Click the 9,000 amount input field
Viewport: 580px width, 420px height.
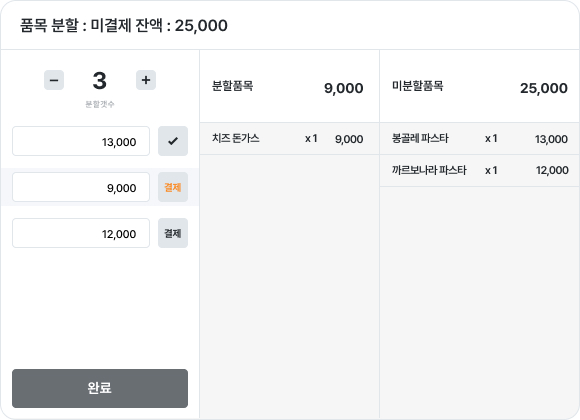(x=81, y=187)
